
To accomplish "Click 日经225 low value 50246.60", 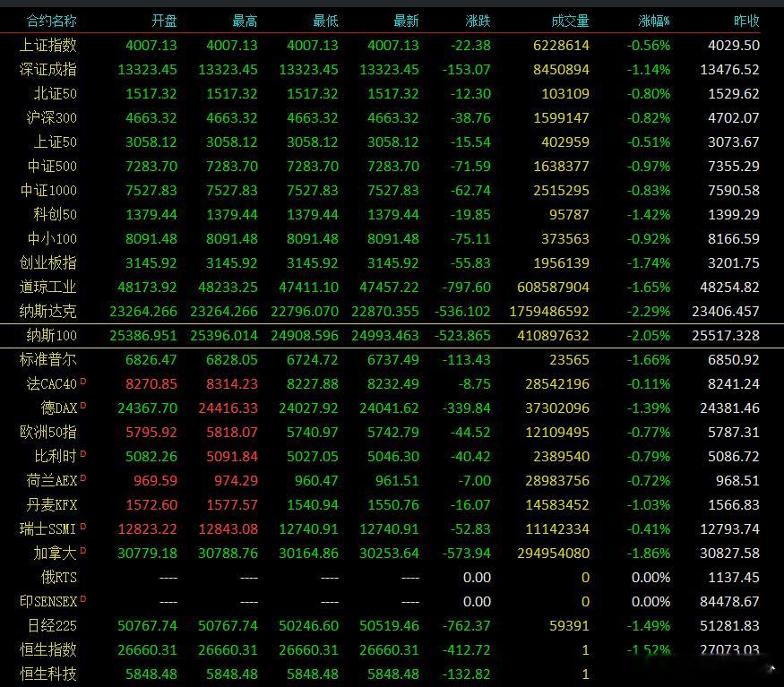I will (308, 625).
